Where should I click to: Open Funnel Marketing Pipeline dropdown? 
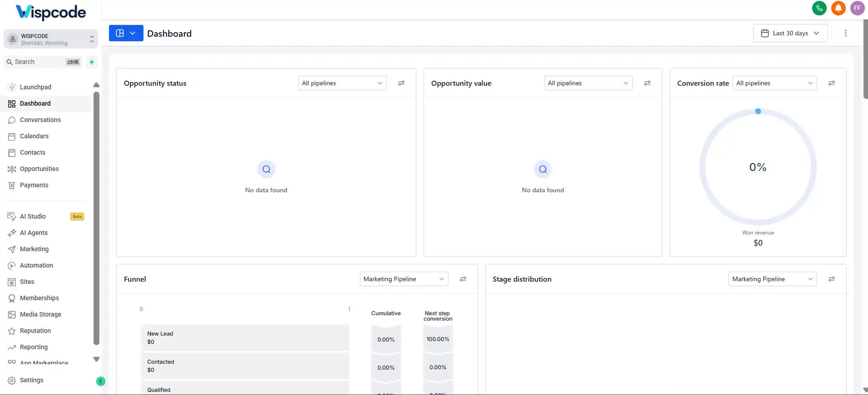coord(404,279)
